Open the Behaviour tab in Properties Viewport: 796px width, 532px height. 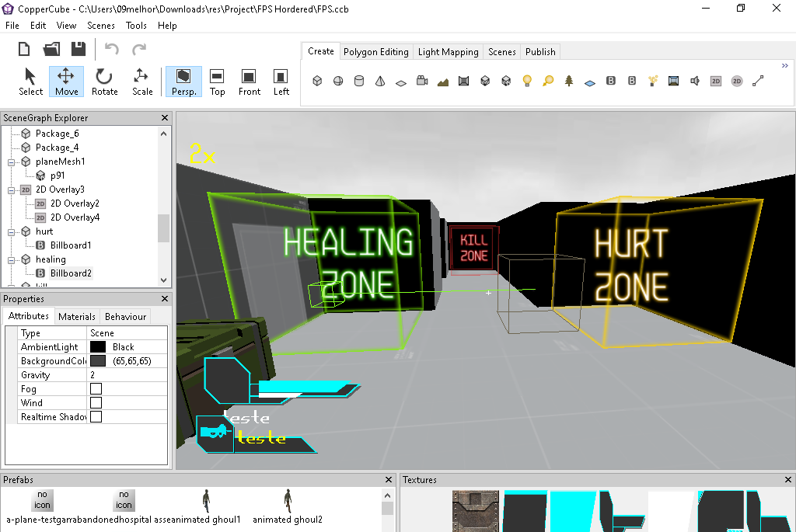point(125,316)
